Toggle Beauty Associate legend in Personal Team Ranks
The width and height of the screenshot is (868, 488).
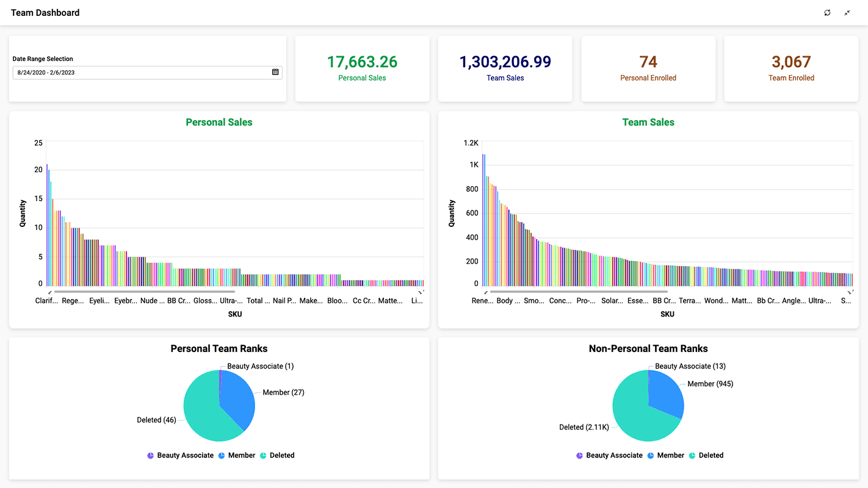[181, 456]
